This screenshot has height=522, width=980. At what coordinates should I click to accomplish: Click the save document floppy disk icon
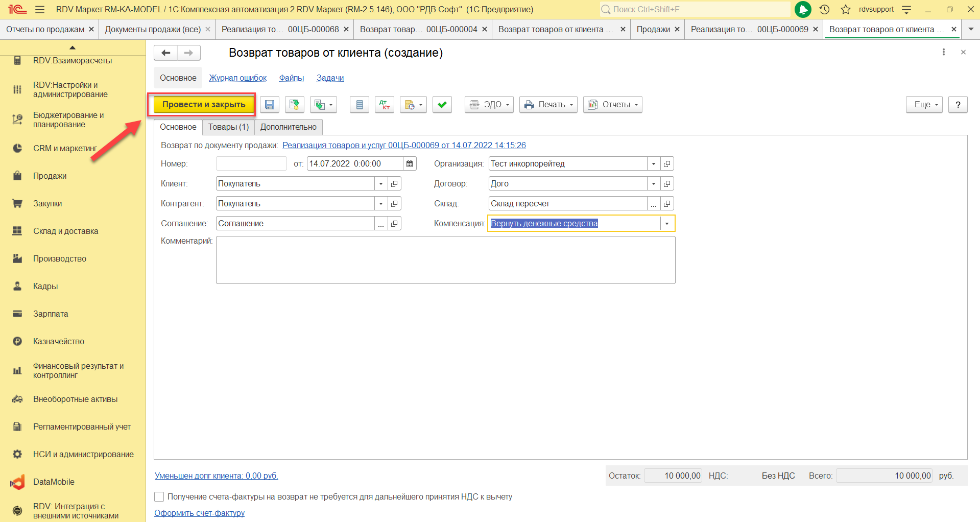(x=270, y=105)
